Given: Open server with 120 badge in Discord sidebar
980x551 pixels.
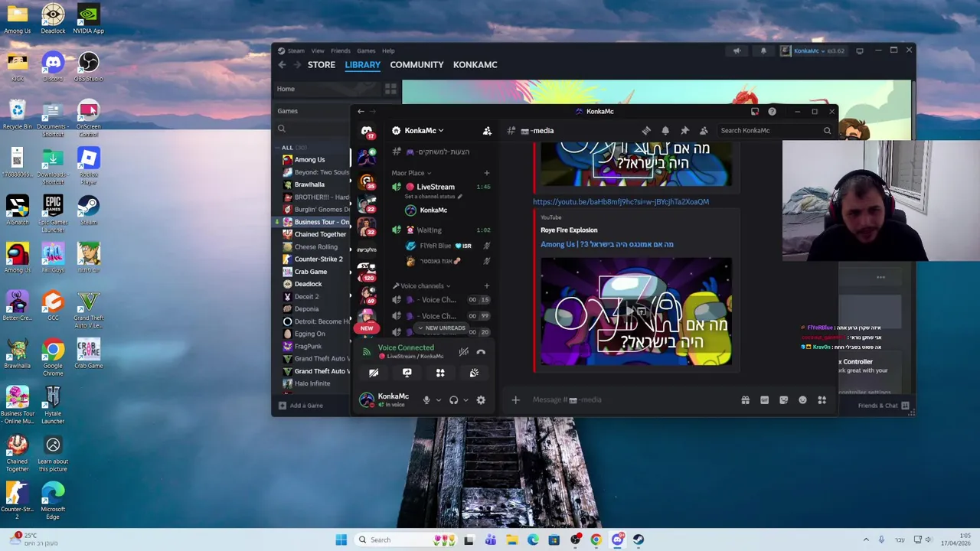Looking at the screenshot, I should pos(367,273).
